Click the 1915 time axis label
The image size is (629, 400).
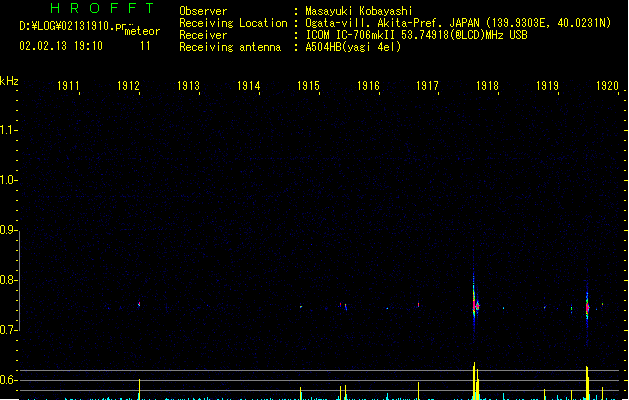pyautogui.click(x=308, y=86)
